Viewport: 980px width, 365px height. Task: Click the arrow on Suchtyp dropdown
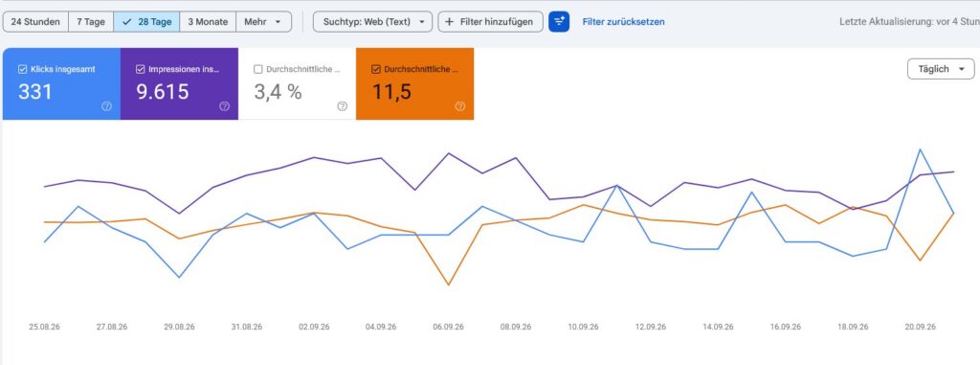(x=421, y=21)
